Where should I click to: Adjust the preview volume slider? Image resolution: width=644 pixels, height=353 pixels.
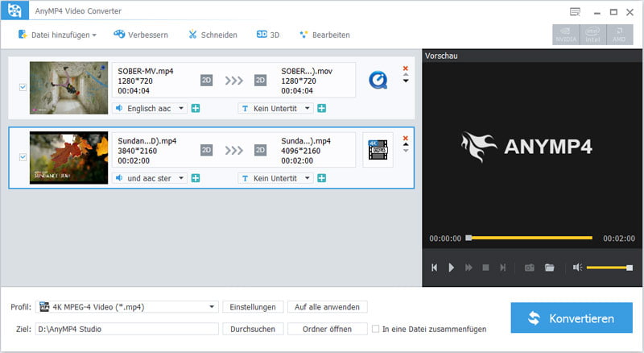(609, 268)
